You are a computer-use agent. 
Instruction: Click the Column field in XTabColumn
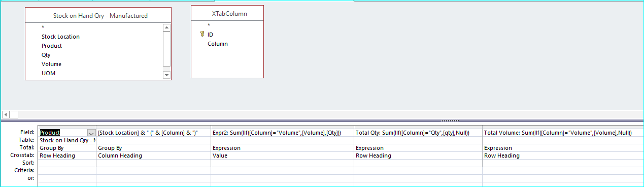[x=218, y=44]
